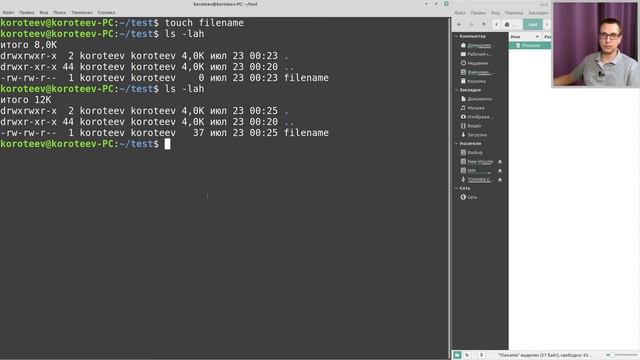Screen dimensions: 640x360
Task: Click the presenter webcam video thumbnail
Action: pos(596,44)
